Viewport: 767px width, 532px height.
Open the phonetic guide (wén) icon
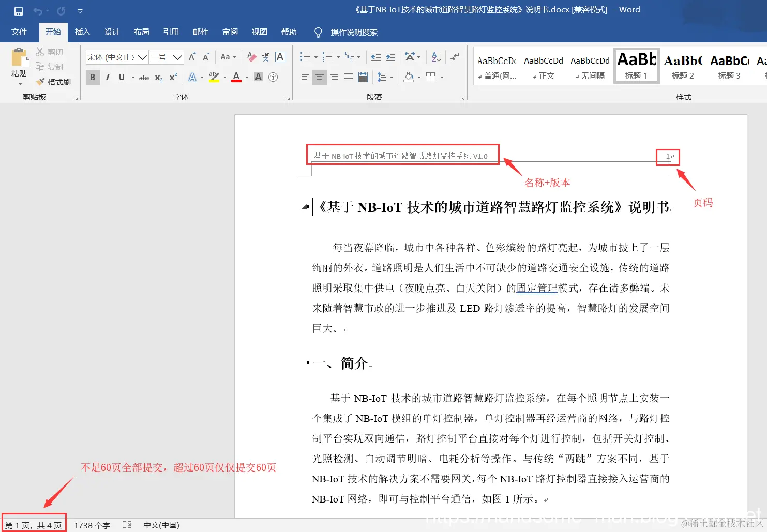(x=266, y=57)
